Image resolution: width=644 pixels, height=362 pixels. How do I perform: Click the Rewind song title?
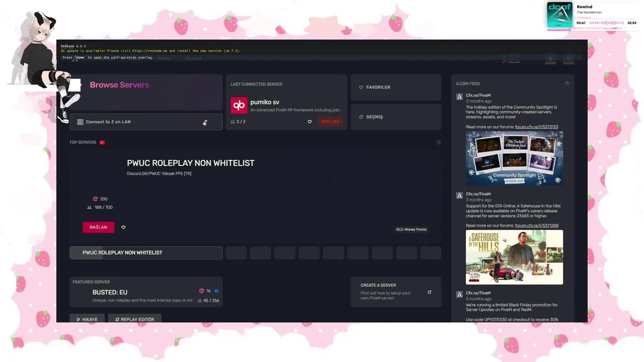pyautogui.click(x=585, y=7)
